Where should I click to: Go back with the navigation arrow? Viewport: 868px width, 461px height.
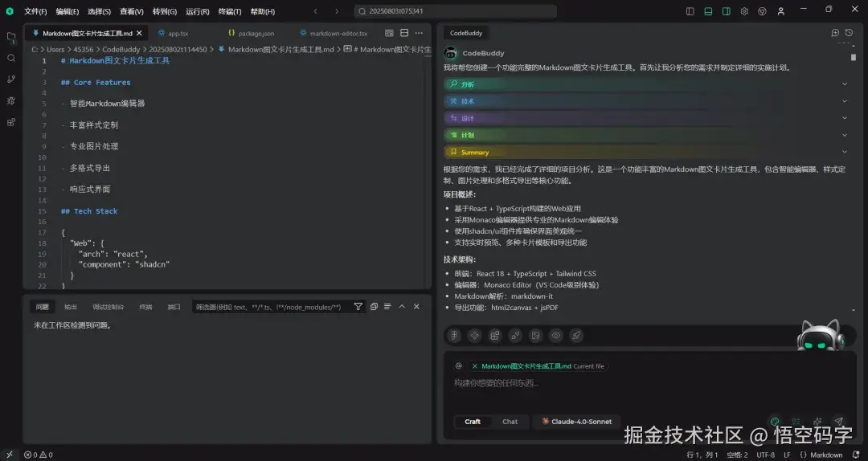pos(316,11)
